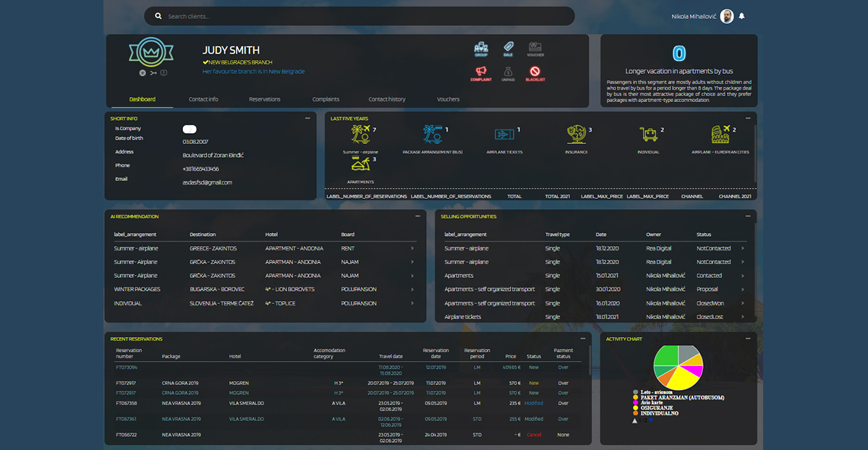
Task: Toggle Leto - avionom legend item in chart
Action: (x=645, y=391)
